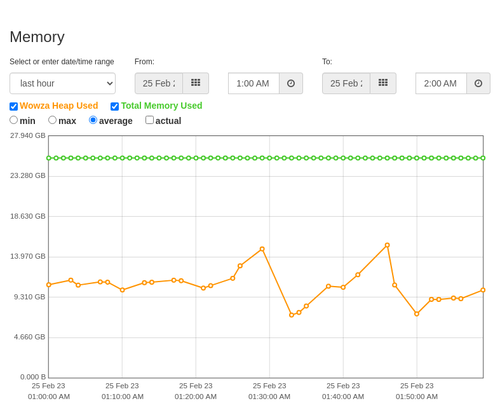
Task: Open the To time clock picker icon
Action: click(478, 83)
